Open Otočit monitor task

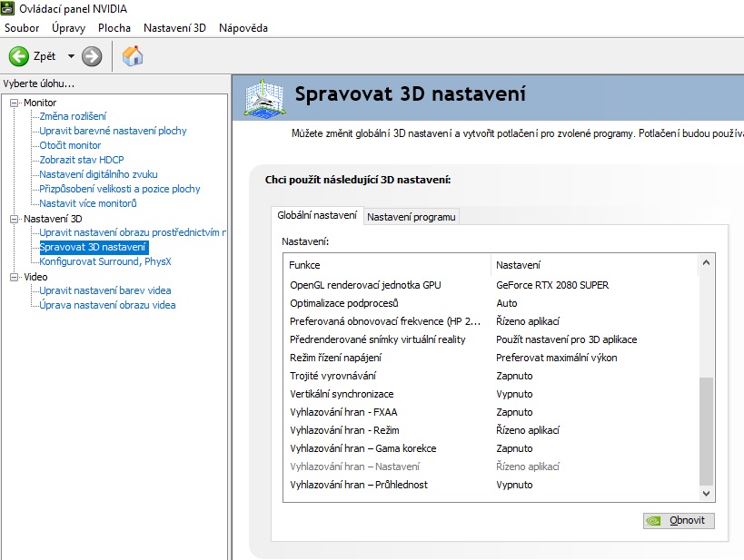point(70,145)
